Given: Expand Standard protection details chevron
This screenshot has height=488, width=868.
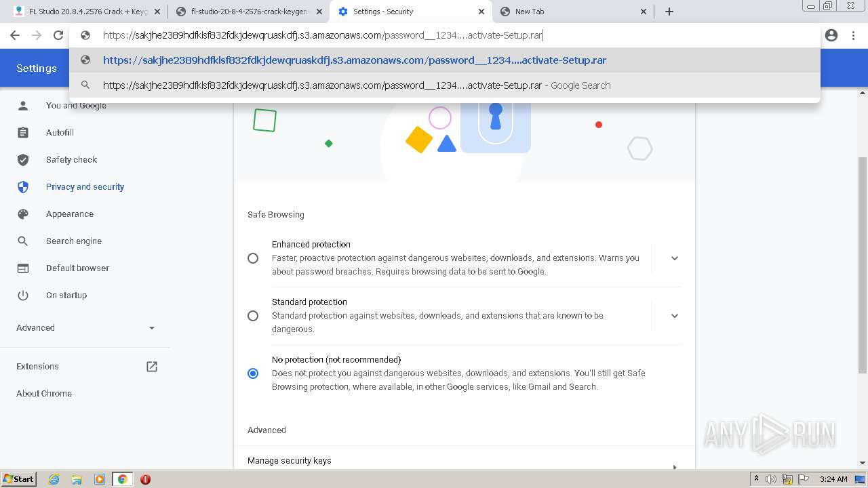Looking at the screenshot, I should click(x=675, y=316).
